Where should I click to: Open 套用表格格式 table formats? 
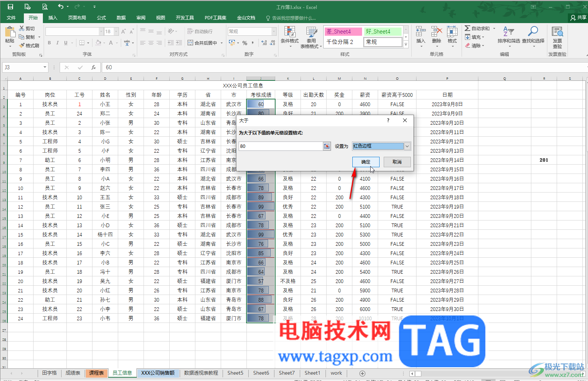311,37
